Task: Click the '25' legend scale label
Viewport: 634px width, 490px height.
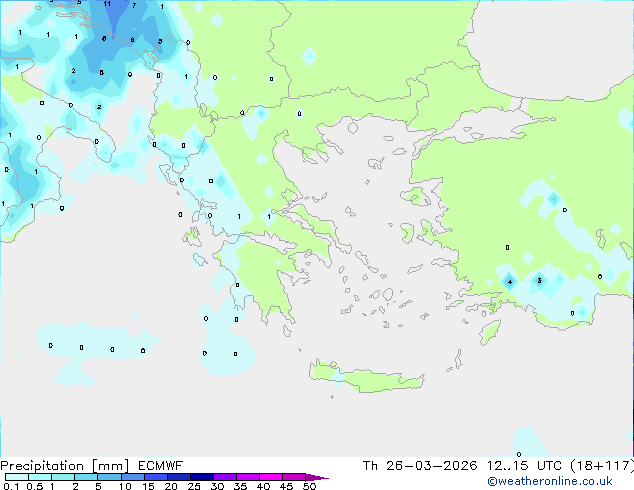Action: 194,486
